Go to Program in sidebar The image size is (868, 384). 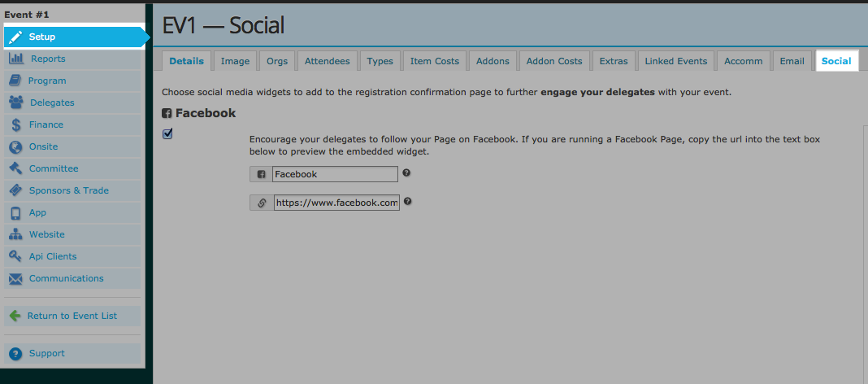[72, 81]
